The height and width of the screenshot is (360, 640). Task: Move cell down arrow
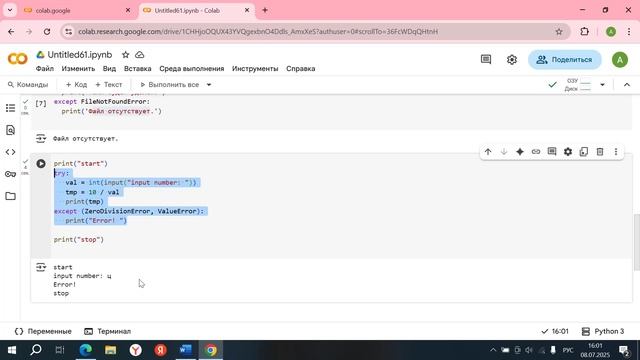(504, 152)
